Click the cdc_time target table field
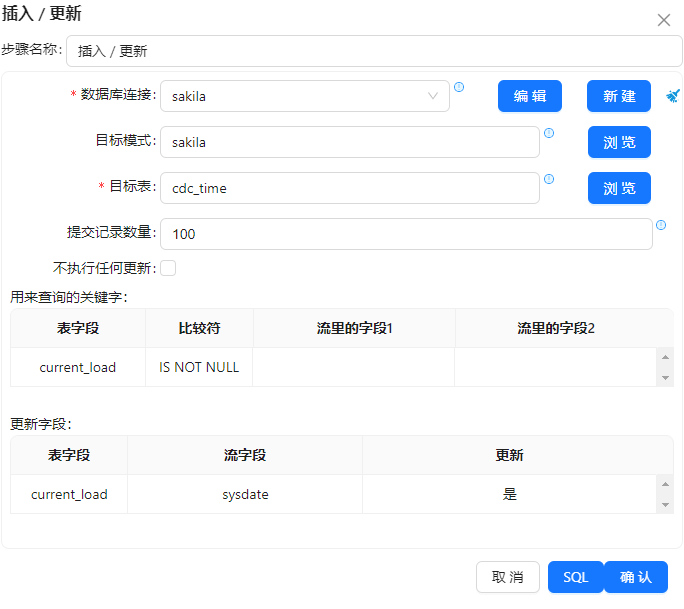 (349, 188)
